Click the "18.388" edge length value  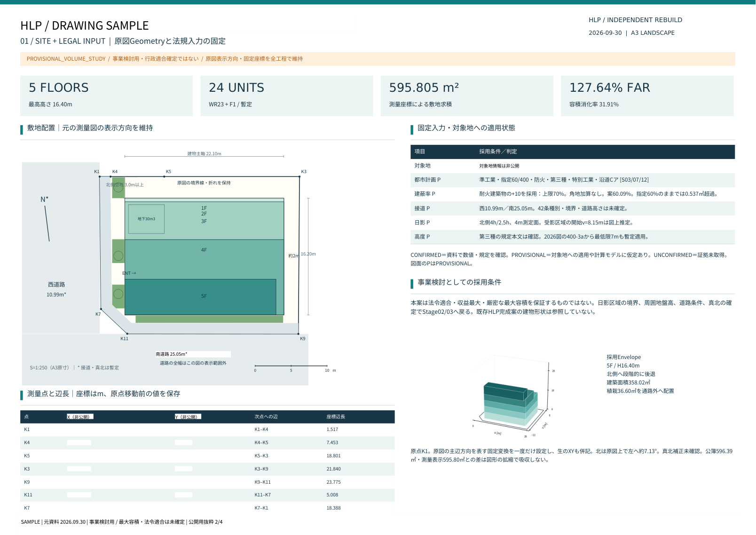coord(333,508)
